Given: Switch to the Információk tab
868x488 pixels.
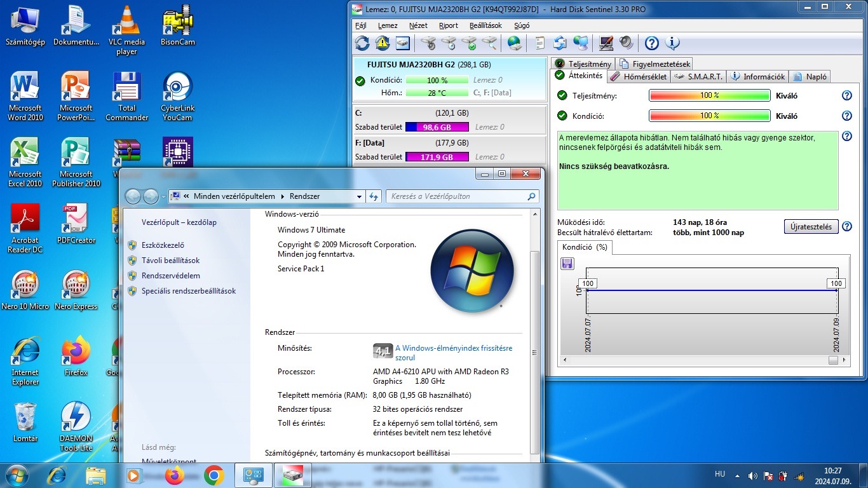Looking at the screenshot, I should point(758,76).
